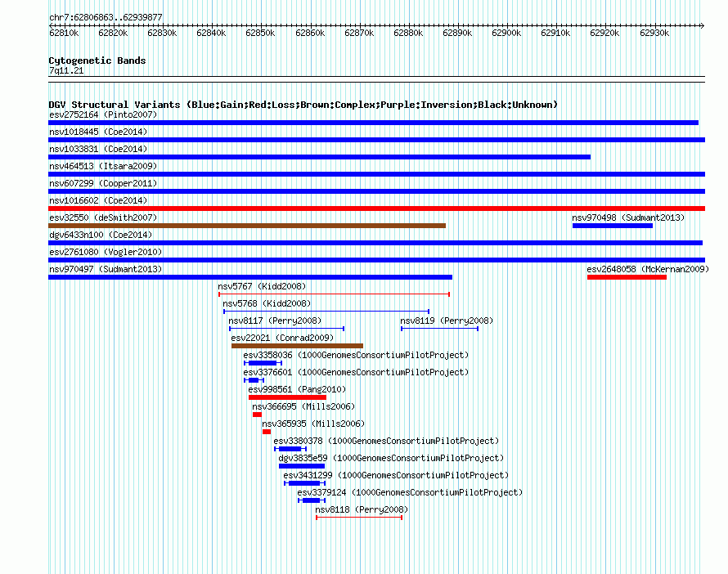
Task: Select the blue line feature under nsv8117
Action: 286,329
